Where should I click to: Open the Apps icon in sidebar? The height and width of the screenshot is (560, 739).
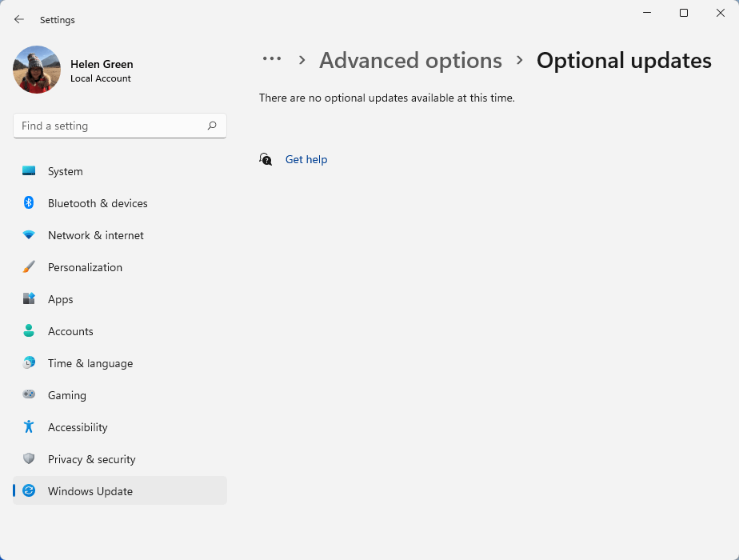click(29, 299)
